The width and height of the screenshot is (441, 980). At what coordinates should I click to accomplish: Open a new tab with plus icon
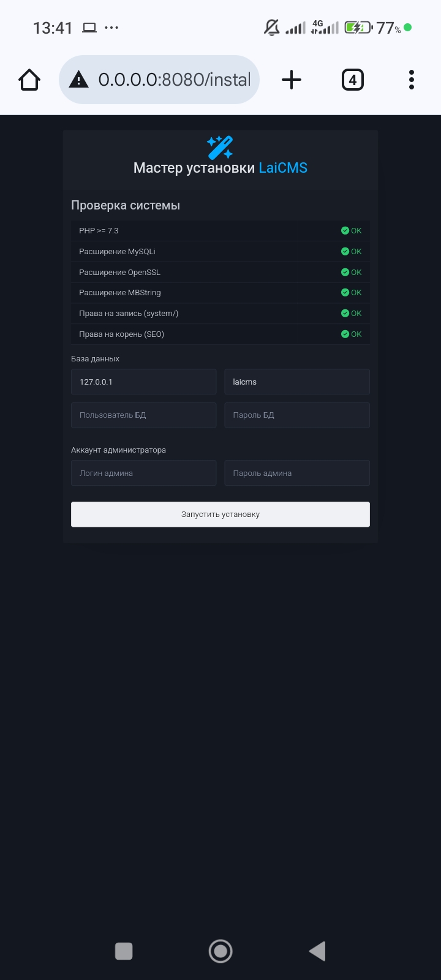tap(292, 80)
